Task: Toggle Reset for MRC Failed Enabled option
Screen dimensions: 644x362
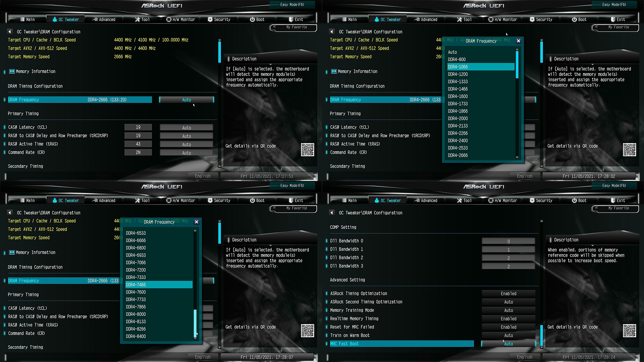Action: click(508, 327)
